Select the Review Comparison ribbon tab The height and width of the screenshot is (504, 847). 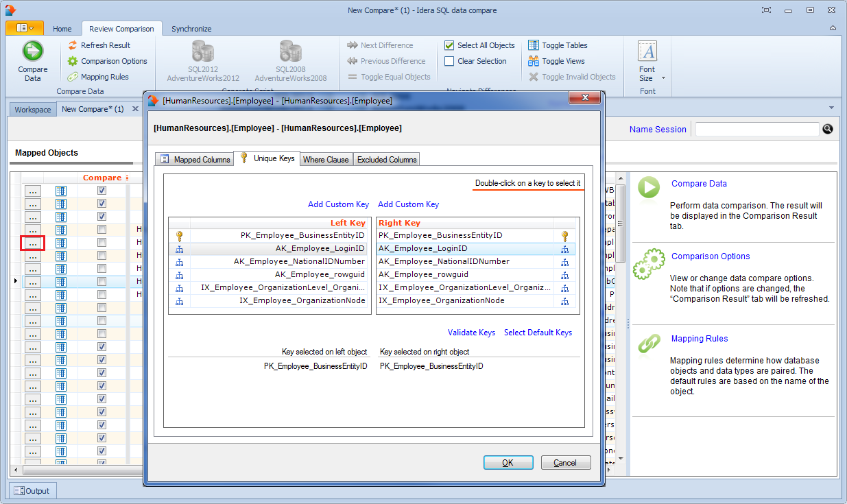point(123,29)
